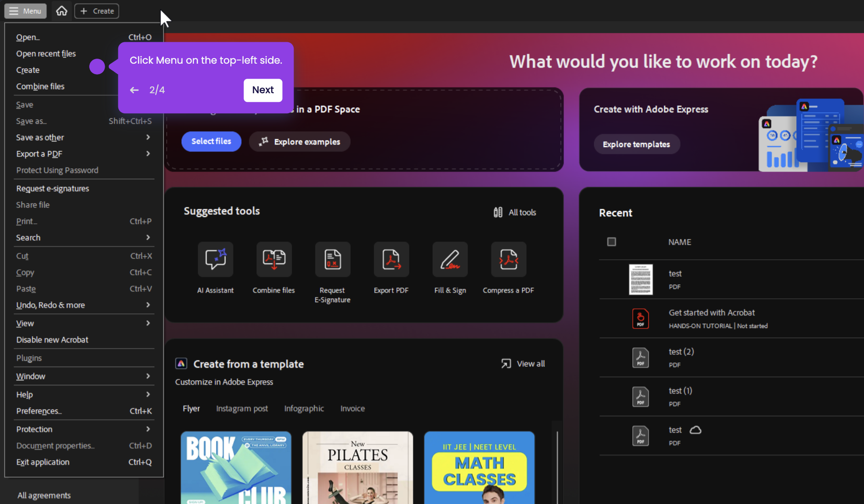Click the hamburger Menu button

tap(25, 11)
